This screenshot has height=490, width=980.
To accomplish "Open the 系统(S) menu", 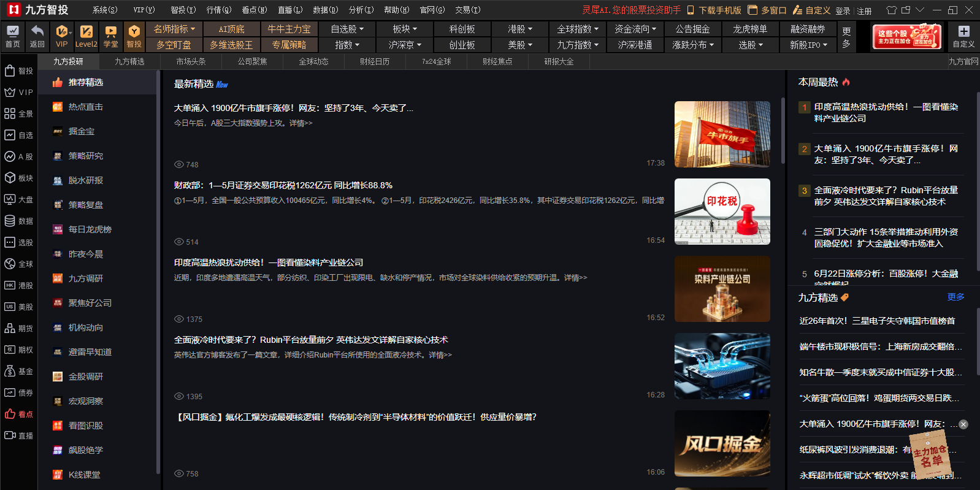I will coord(105,10).
